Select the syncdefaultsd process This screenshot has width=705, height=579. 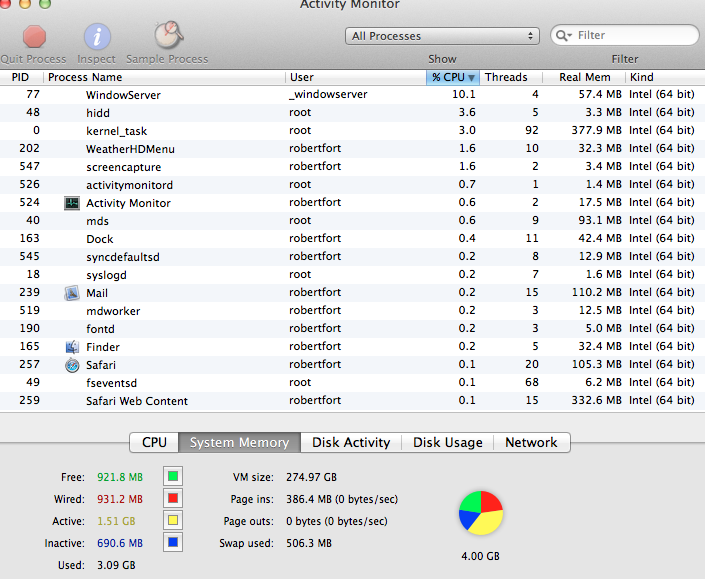pyautogui.click(x=352, y=257)
